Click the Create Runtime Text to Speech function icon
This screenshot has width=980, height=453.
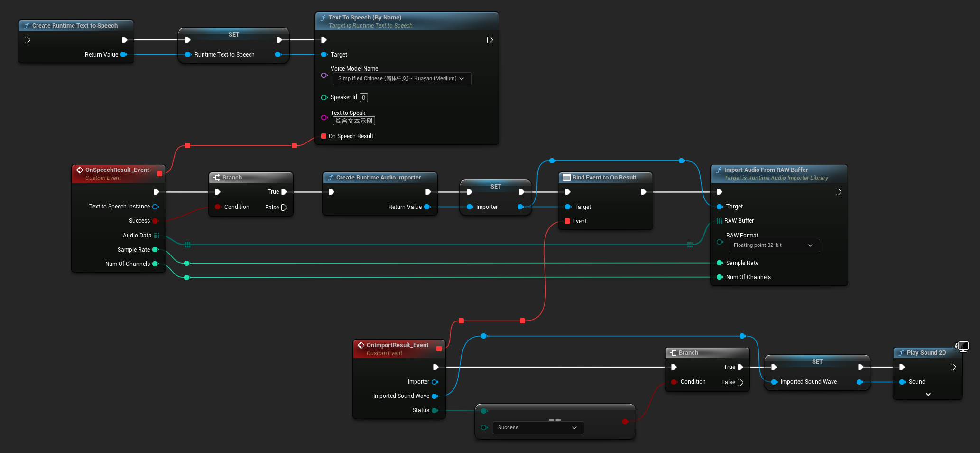click(x=27, y=26)
